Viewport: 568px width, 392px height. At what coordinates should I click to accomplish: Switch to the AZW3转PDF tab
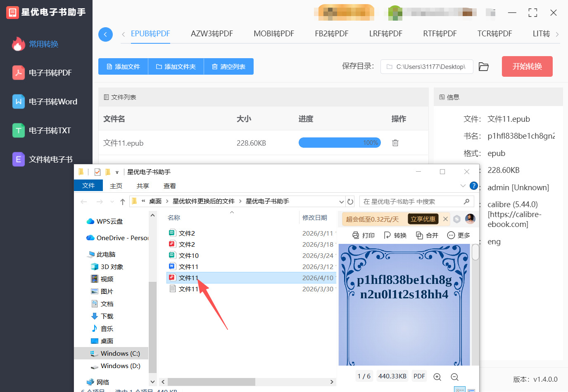[x=212, y=34]
